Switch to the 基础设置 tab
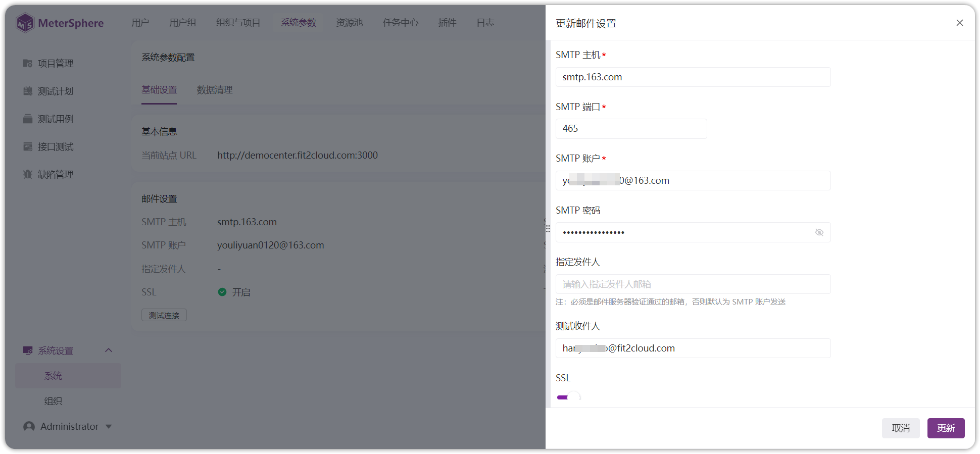Image resolution: width=980 pixels, height=454 pixels. pyautogui.click(x=159, y=90)
